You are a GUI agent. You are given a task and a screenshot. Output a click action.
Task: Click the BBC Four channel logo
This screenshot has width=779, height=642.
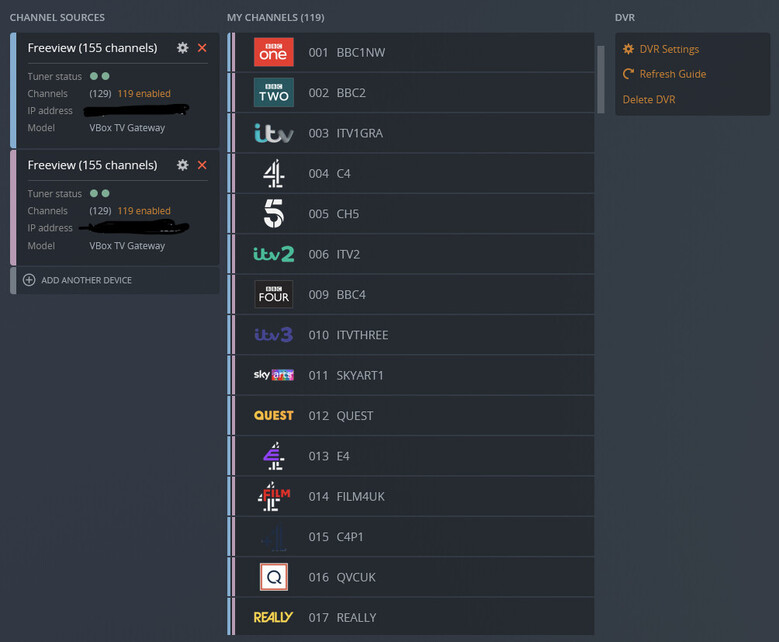point(274,295)
